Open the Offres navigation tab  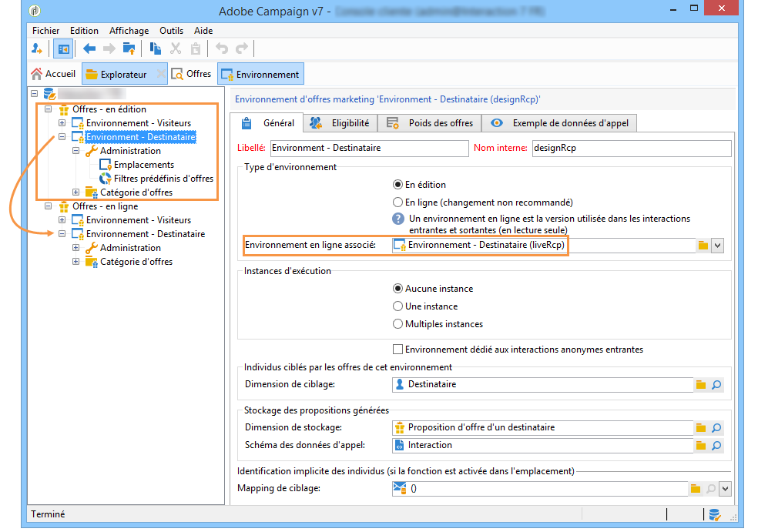[192, 74]
